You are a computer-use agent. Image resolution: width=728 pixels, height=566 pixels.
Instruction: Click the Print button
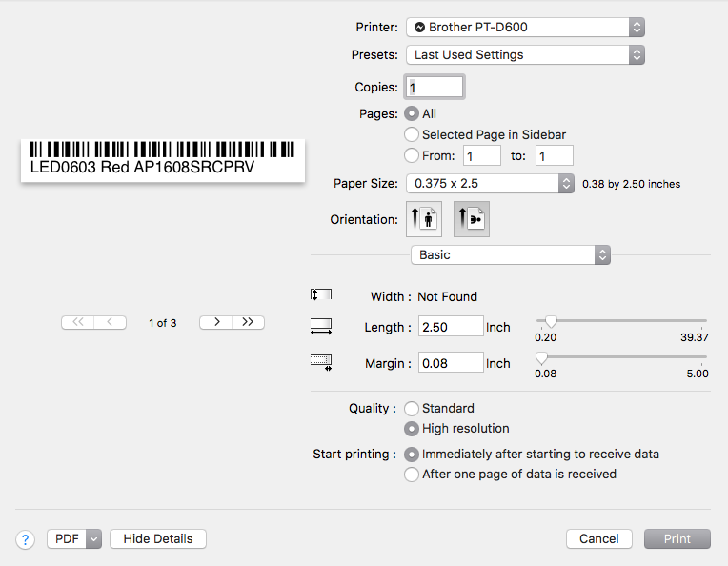coord(677,539)
